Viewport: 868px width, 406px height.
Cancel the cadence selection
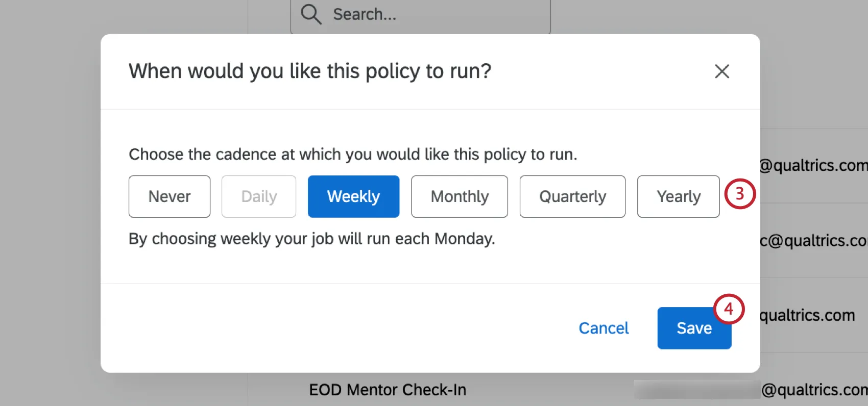point(603,328)
